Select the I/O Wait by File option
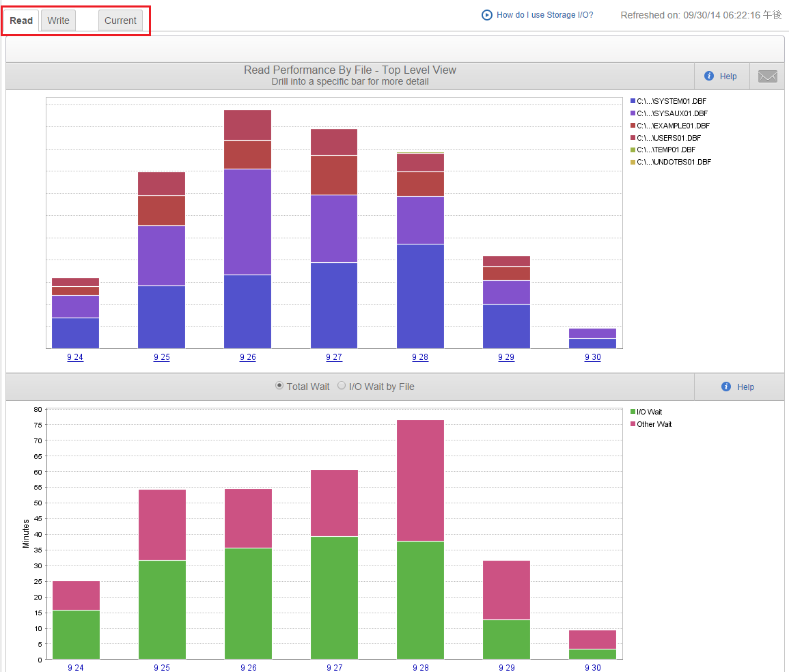 [x=342, y=386]
